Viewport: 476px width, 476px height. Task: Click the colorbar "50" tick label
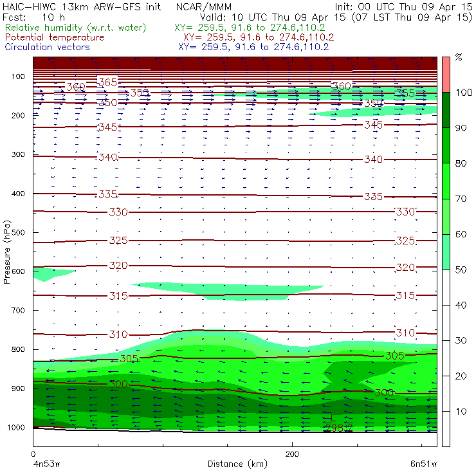(x=461, y=270)
